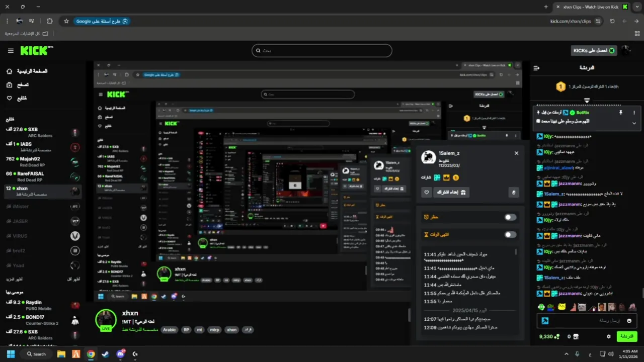Open chat settings gear icon

(x=609, y=336)
